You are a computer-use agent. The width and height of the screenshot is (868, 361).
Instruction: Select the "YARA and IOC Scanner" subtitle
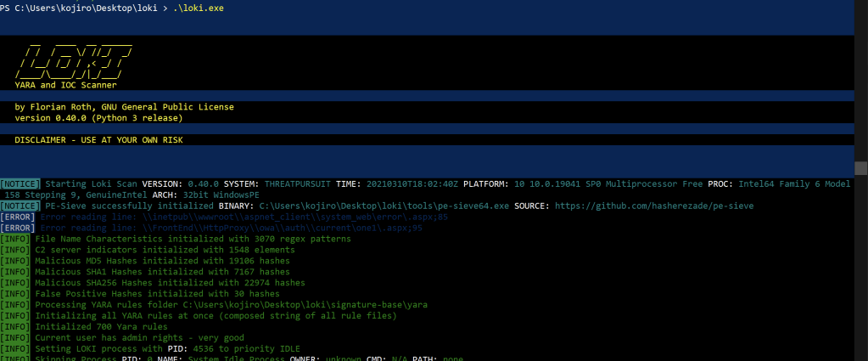66,85
